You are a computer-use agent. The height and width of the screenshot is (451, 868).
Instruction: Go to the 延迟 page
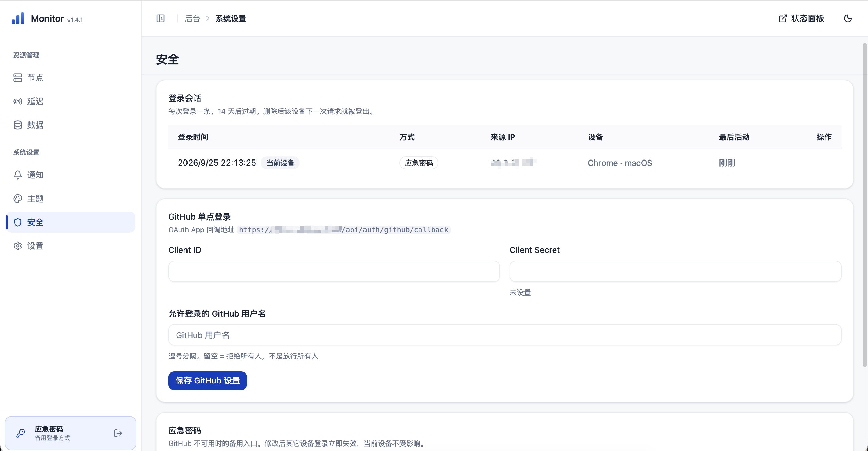[x=71, y=101]
